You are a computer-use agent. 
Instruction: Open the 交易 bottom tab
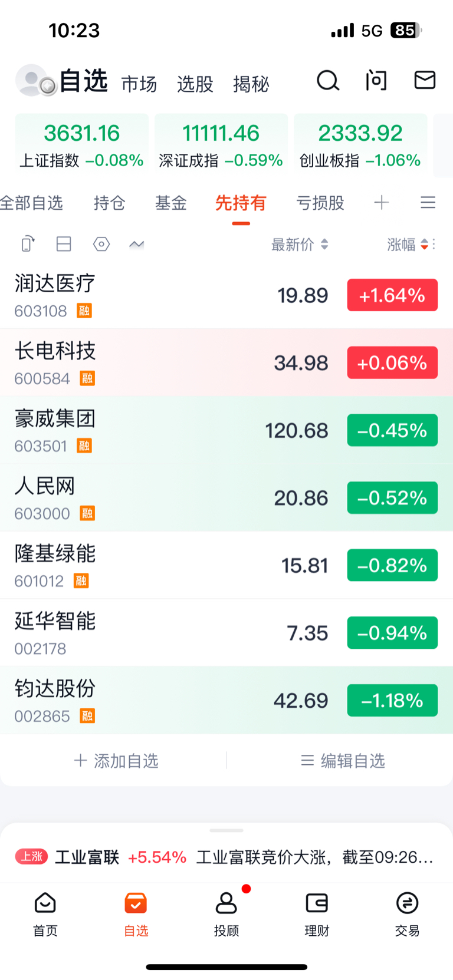point(407,913)
